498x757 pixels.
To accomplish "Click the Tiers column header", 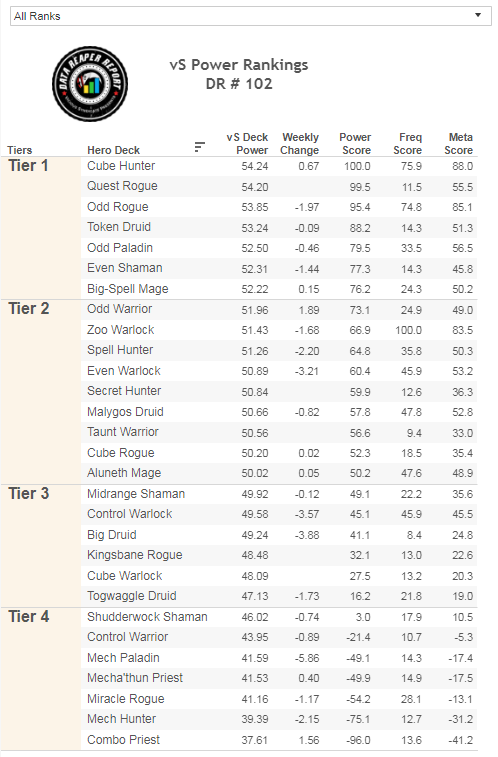I will pyautogui.click(x=20, y=150).
